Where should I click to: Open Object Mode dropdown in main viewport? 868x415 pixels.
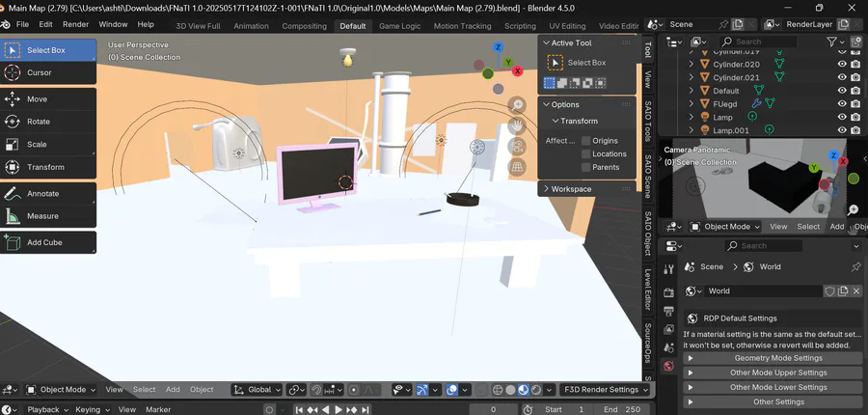61,390
